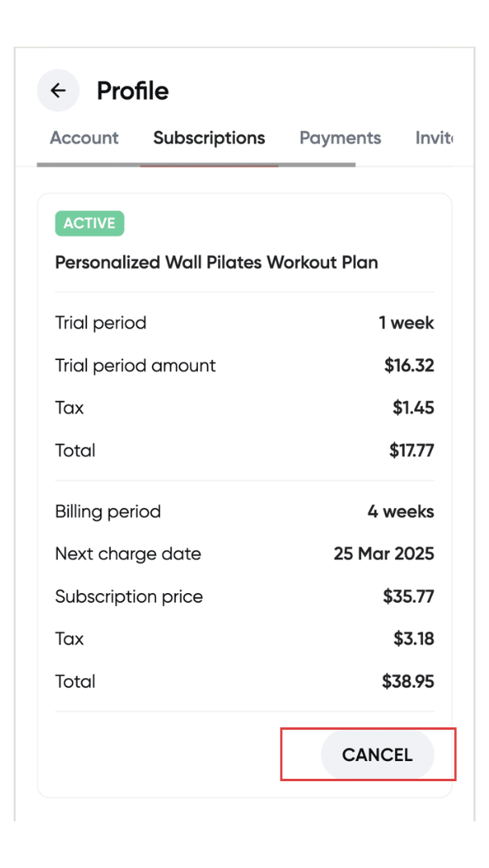This screenshot has width=489, height=868.
Task: Click the $1.45 trial tax value
Action: (413, 408)
